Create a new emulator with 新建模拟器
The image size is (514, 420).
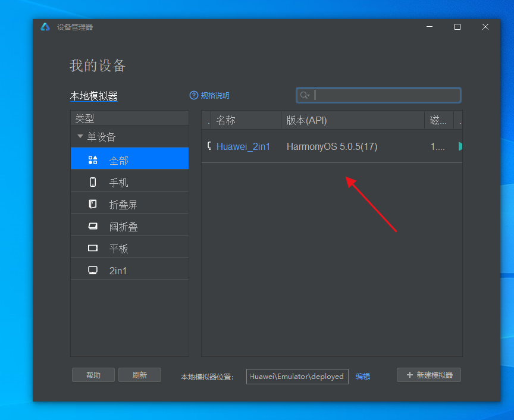(x=429, y=375)
